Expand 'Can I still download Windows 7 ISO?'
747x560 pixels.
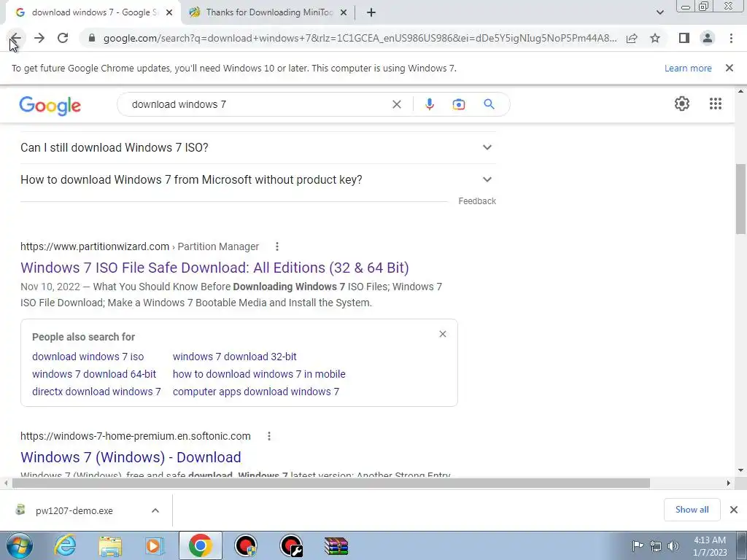tap(258, 147)
